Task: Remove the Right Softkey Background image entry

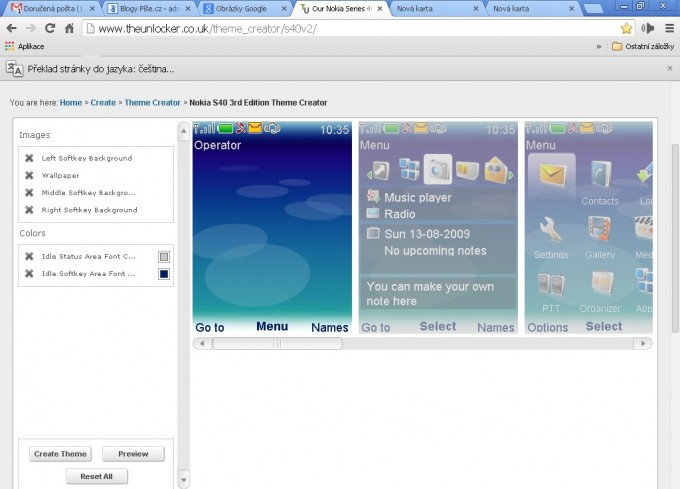Action: point(29,210)
